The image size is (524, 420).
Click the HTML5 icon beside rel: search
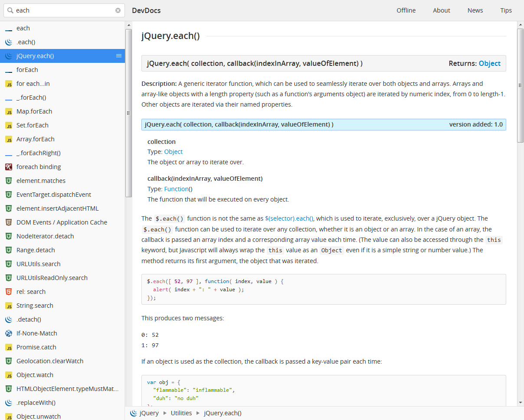(9, 292)
